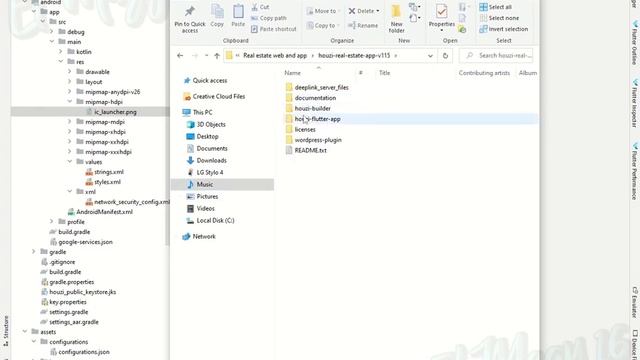
Task: Click Pin to Quick access icon
Action: (x=190, y=11)
